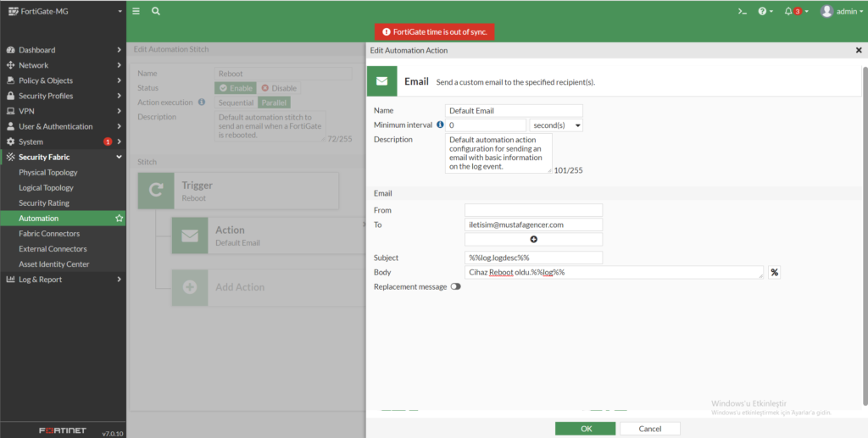Close the Edit Automation Action panel
The image size is (868, 438).
click(859, 51)
